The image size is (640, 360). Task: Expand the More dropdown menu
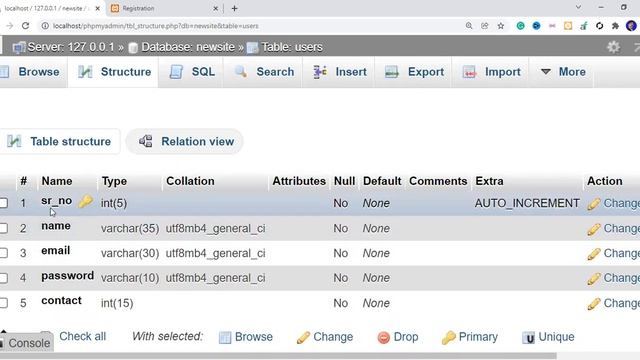pos(562,72)
